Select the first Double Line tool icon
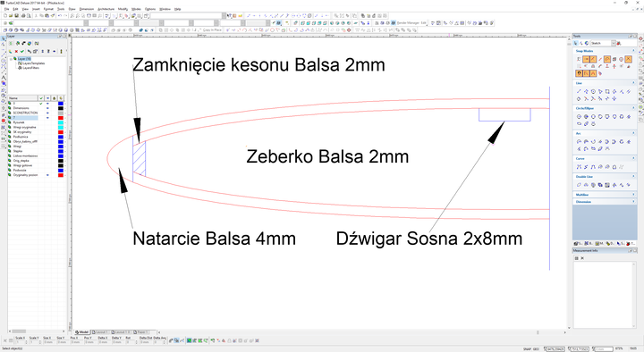Viewport: 644px width, 352px height. [x=579, y=185]
